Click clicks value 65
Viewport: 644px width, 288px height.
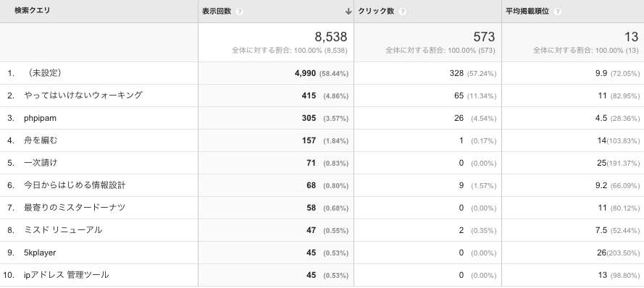pos(459,96)
